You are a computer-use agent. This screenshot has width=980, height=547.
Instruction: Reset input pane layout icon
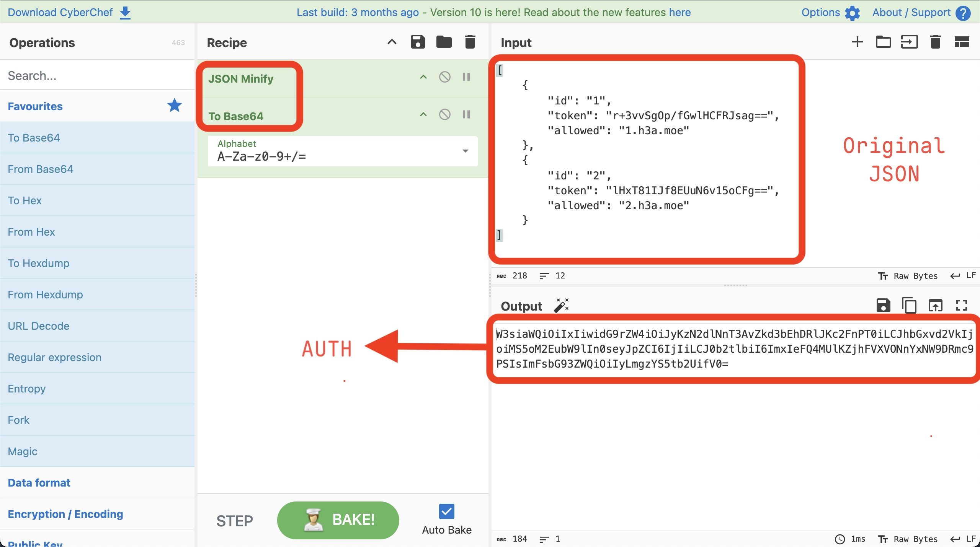[x=961, y=42]
